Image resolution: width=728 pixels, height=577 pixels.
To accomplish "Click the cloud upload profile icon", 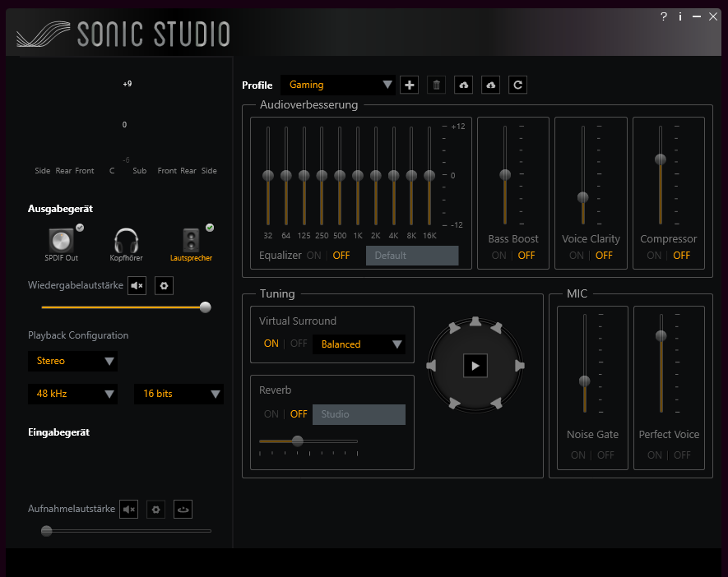I will click(464, 85).
